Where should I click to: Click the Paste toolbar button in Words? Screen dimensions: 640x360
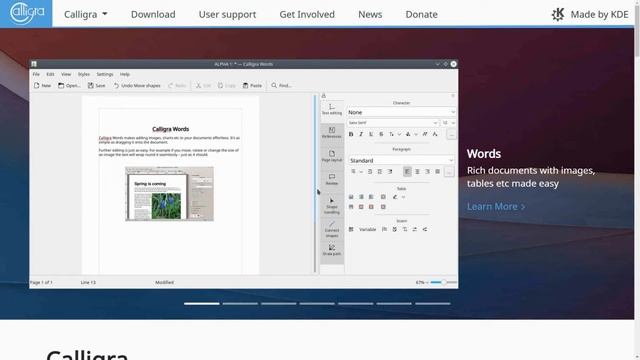[252, 86]
